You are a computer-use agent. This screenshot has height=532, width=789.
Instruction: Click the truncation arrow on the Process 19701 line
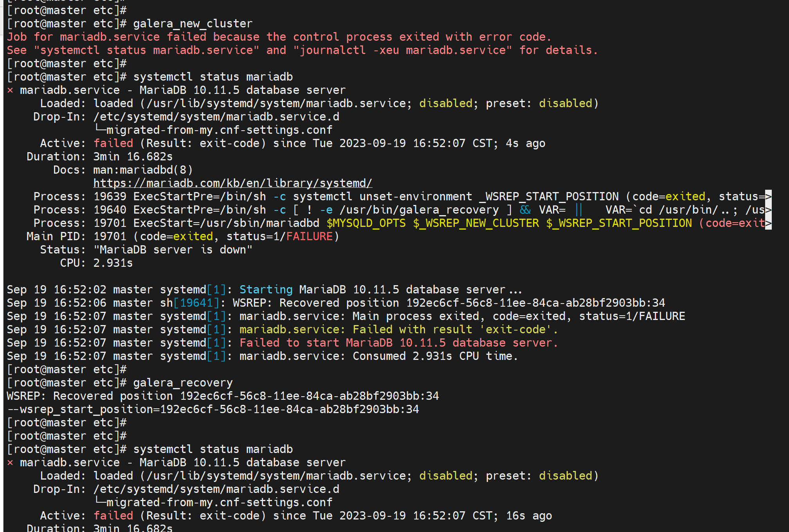pos(768,223)
